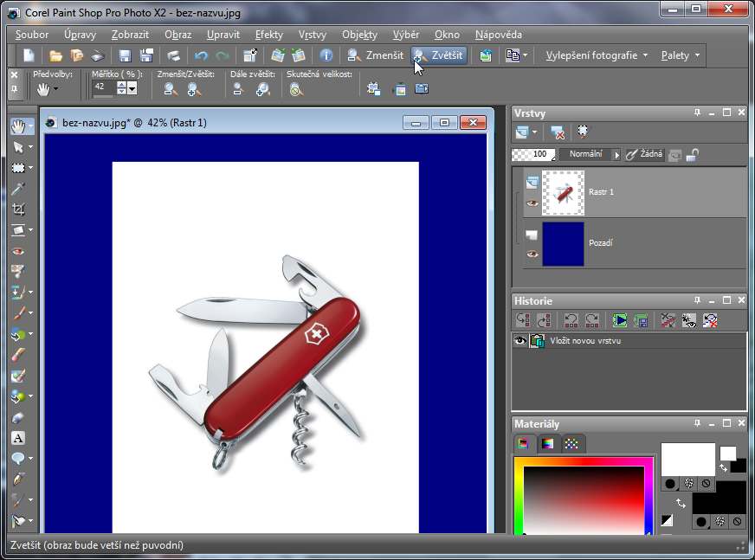Select the Dropper tool
755x560 pixels.
click(18, 189)
